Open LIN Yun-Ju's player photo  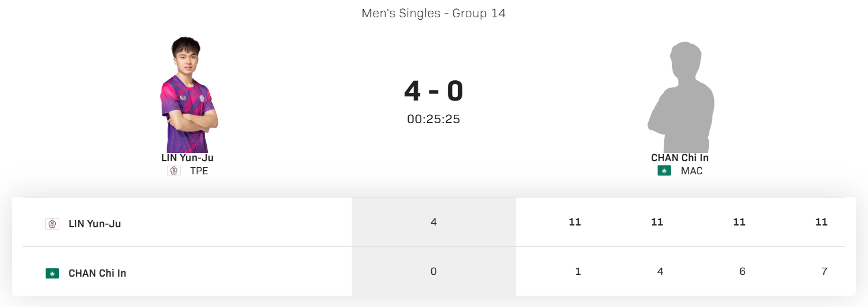coord(188,95)
